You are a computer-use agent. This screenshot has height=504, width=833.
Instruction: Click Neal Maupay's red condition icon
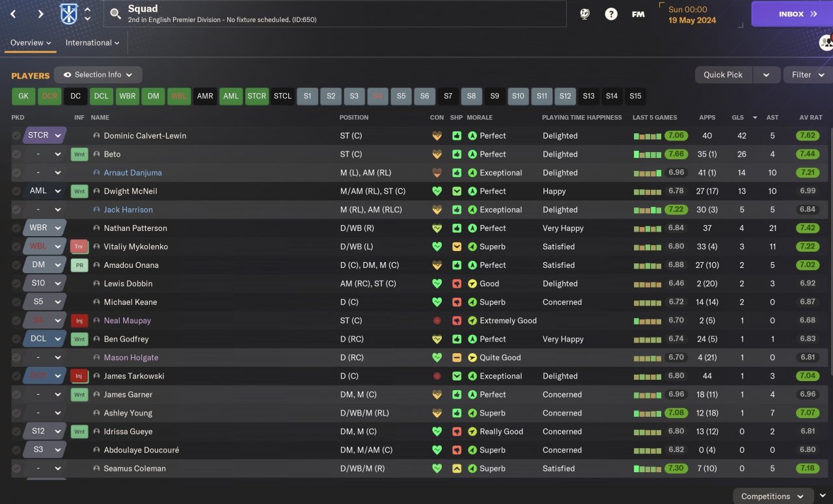coord(437,321)
